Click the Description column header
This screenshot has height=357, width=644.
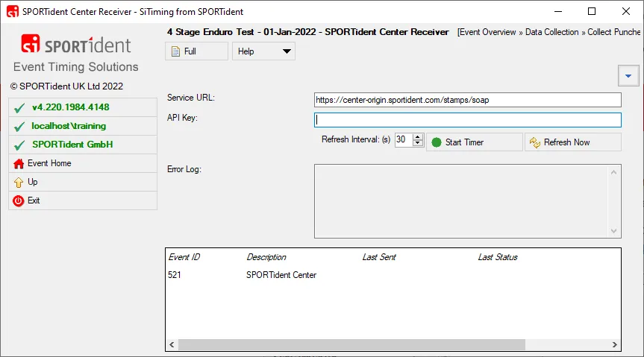tap(266, 257)
